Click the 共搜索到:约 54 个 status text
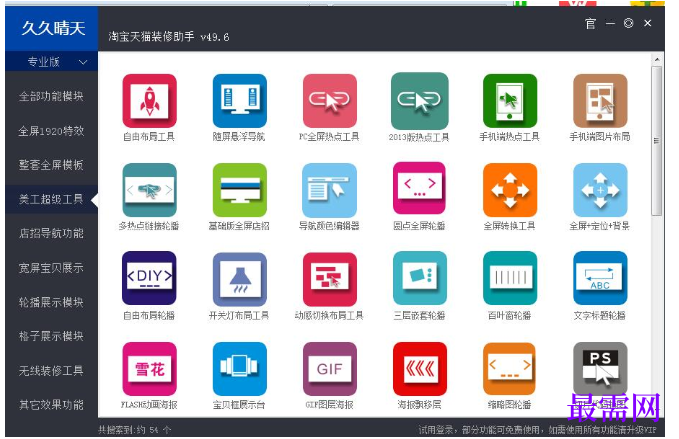679x439 pixels. point(135,430)
